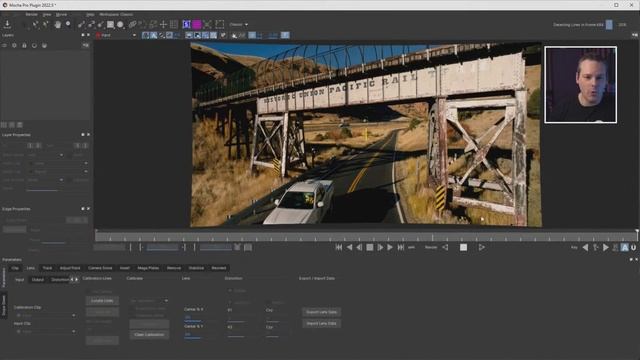Viewport: 640px width, 360px height.
Task: Select the Create Ellipse shape tool
Action: pos(120,24)
